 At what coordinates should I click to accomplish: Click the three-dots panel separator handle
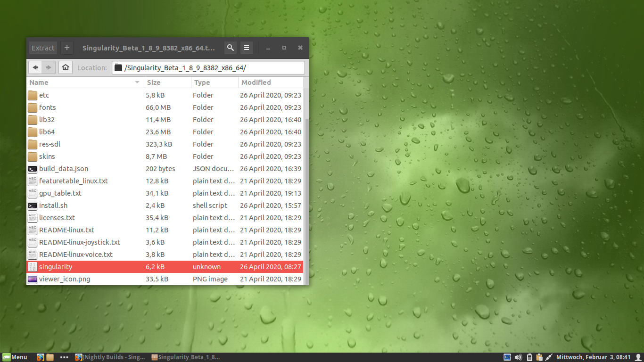point(65,357)
